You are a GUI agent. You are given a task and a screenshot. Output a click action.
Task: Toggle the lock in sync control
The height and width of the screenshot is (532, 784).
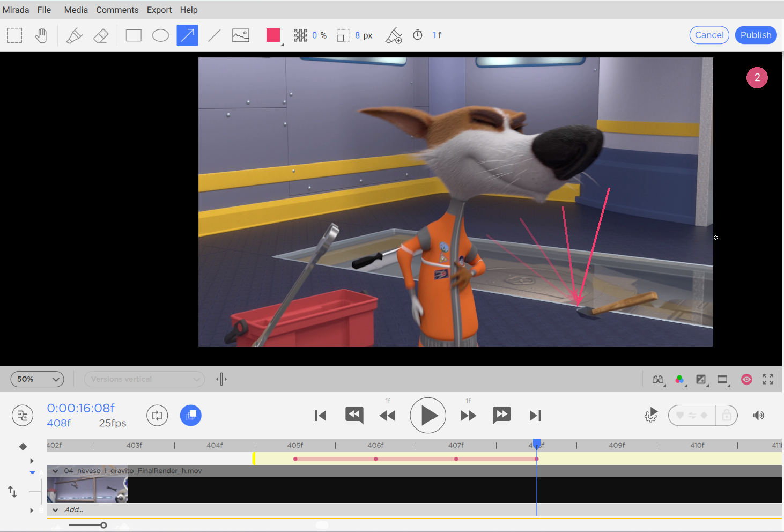(x=727, y=415)
